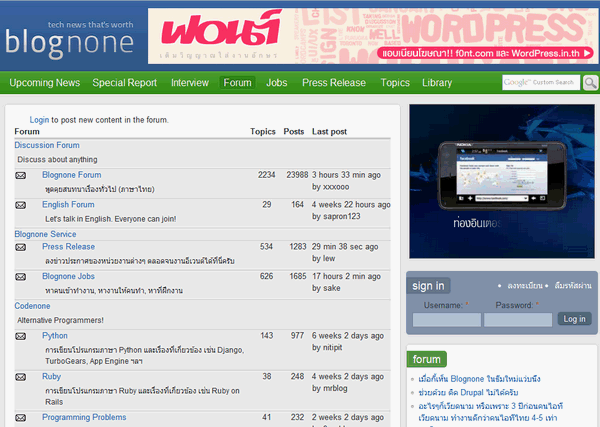Image resolution: width=600 pixels, height=427 pixels.
Task: Click '3 hours 33 min ago' last post time
Action: pyautogui.click(x=346, y=175)
